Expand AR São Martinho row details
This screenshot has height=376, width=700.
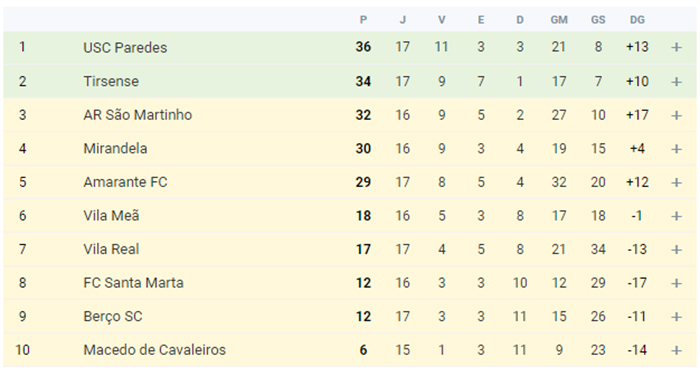point(676,115)
